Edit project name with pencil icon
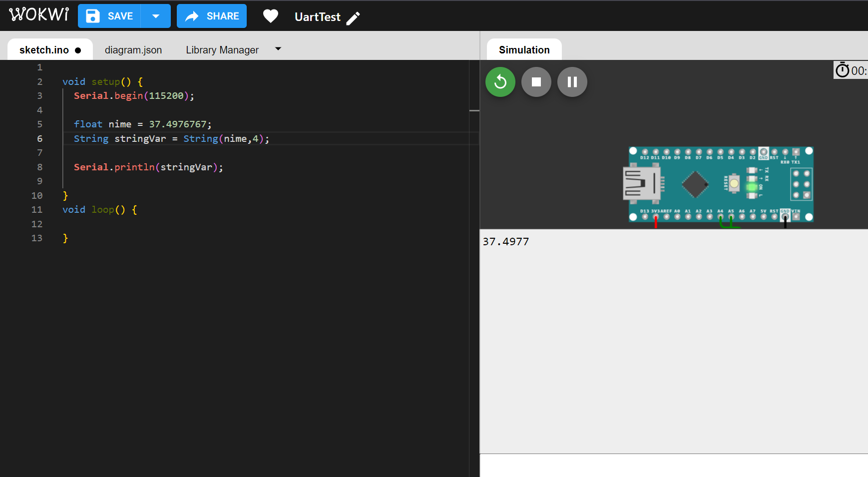Screen dimensions: 868x477 tap(353, 18)
